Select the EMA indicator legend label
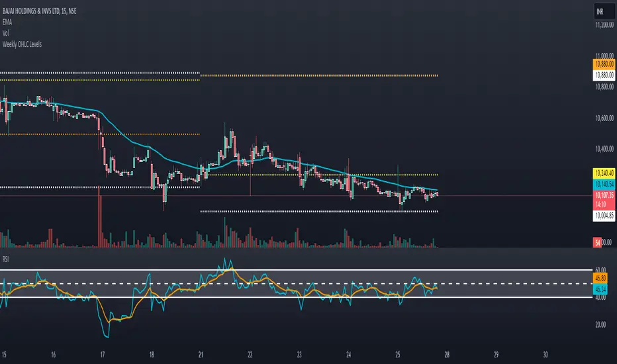The width and height of the screenshot is (617, 364). click(x=7, y=22)
